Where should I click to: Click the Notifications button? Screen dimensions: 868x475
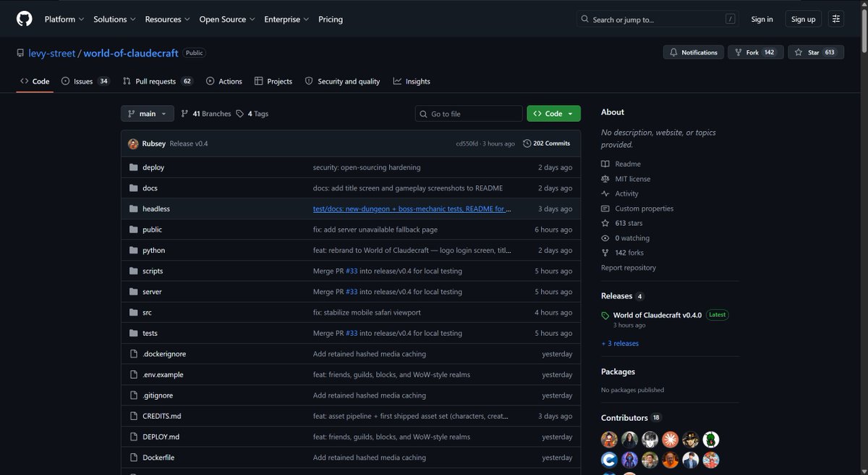[694, 52]
